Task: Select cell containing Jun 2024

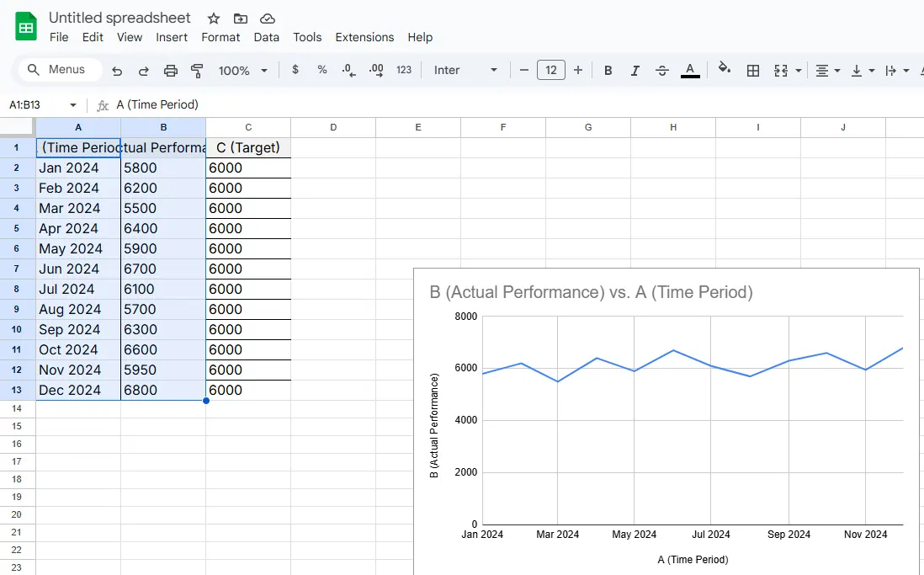Action: [78, 269]
